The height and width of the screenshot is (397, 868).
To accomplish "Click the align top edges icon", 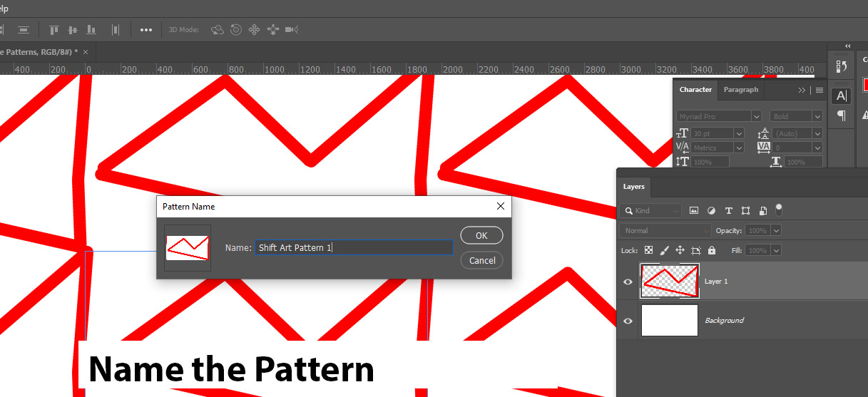I will click(x=53, y=30).
